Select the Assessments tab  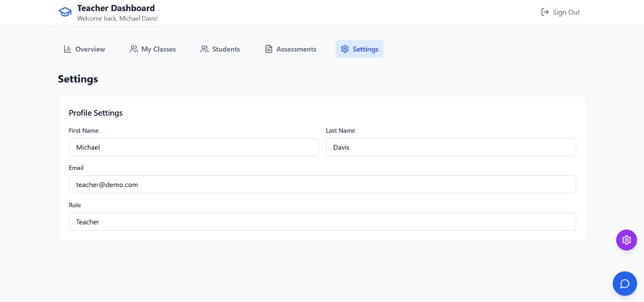[x=290, y=49]
